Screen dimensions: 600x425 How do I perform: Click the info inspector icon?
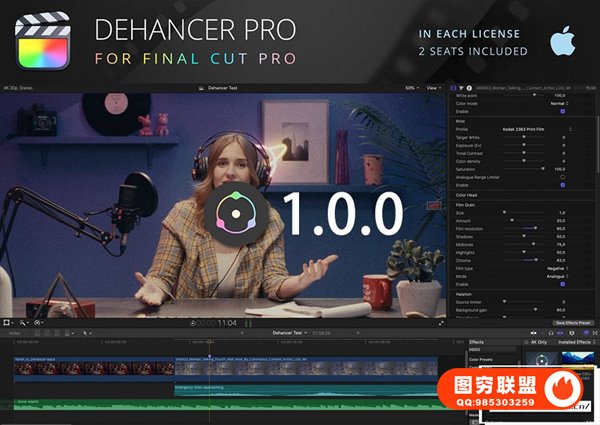470,88
